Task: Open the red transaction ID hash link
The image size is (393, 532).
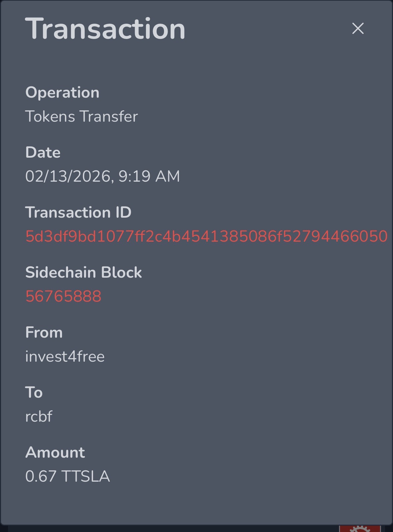Action: click(x=206, y=236)
